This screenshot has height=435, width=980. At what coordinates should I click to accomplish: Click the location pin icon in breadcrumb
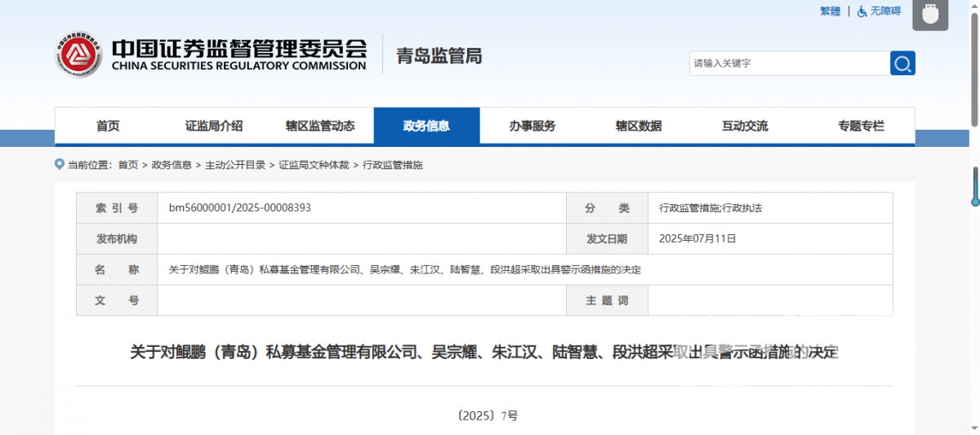click(59, 164)
